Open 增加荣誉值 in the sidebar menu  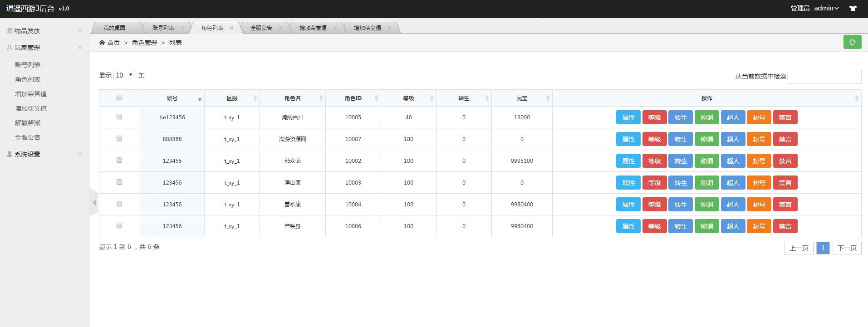pos(31,94)
